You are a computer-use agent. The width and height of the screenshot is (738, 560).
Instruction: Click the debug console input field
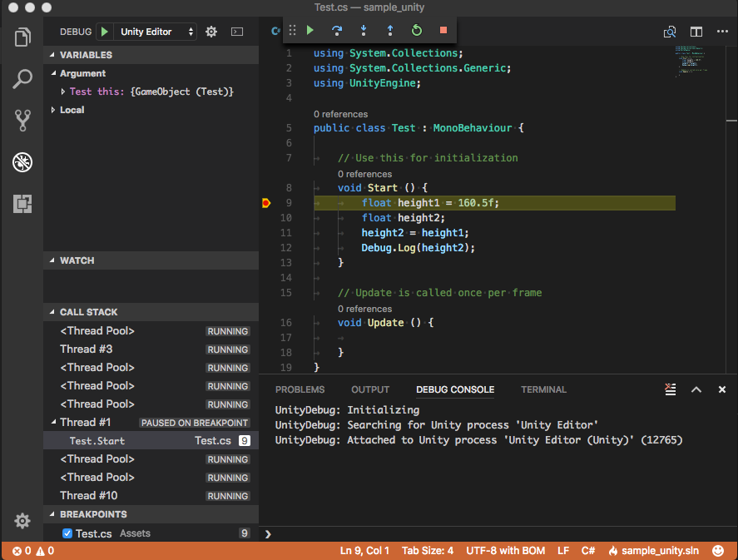click(x=499, y=533)
